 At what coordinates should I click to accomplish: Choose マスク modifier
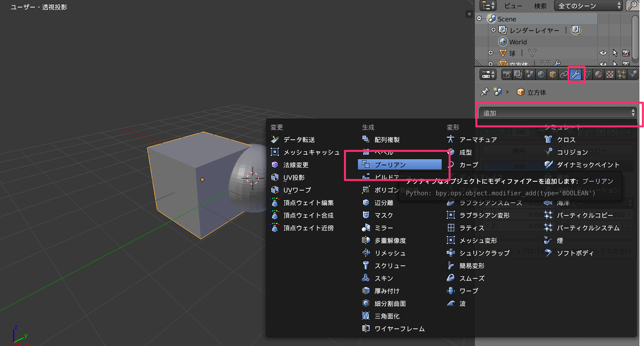pos(400,215)
